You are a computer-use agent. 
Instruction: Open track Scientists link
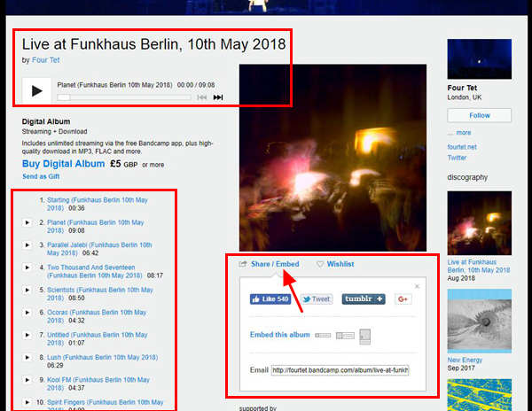tap(99, 294)
